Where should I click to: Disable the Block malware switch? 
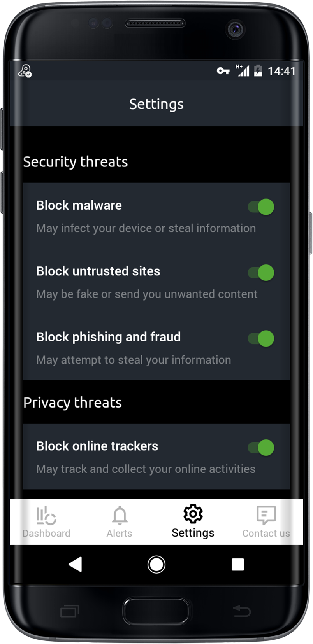tap(262, 207)
